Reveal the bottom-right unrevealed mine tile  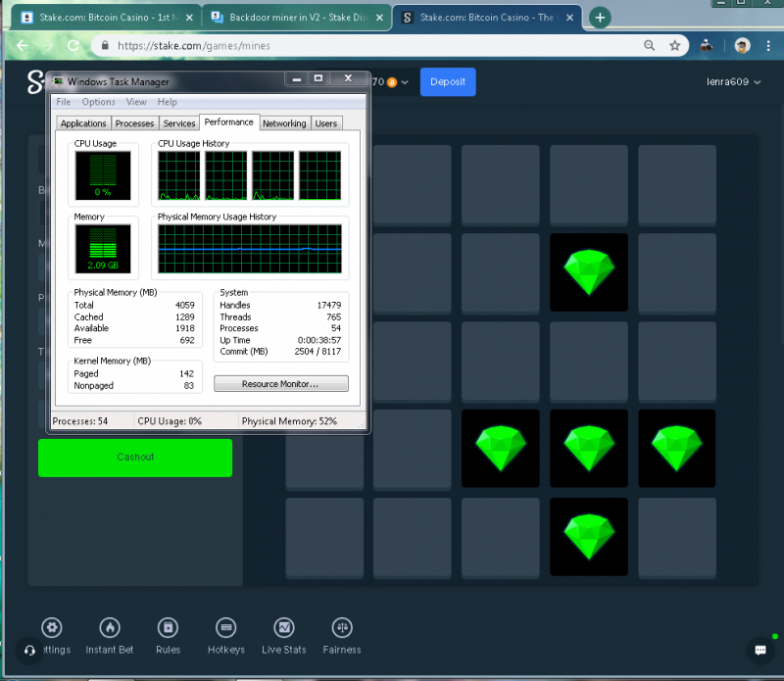coord(677,538)
